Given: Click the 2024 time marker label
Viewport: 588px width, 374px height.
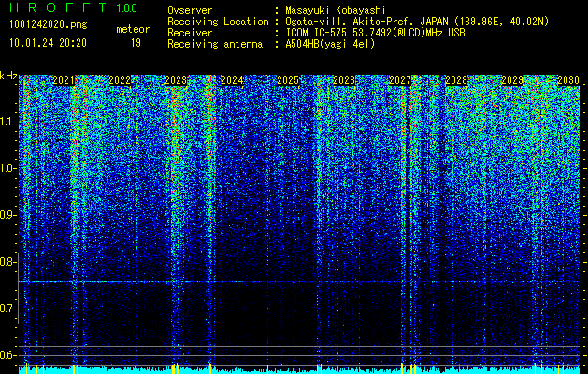Looking at the screenshot, I should click(x=232, y=80).
